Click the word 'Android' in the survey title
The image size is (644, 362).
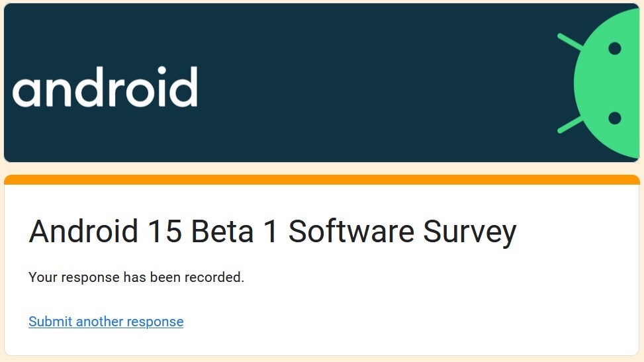click(83, 232)
